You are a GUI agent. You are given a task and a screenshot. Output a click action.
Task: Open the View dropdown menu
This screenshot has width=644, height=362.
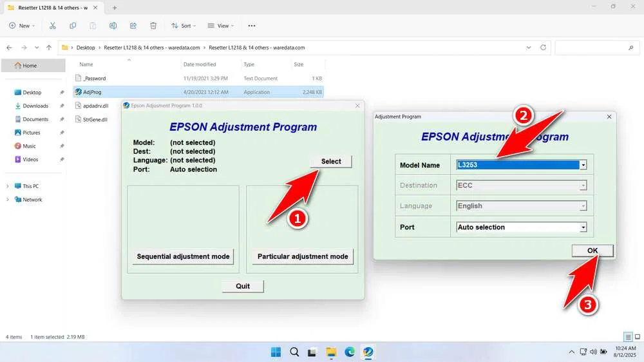coord(220,26)
